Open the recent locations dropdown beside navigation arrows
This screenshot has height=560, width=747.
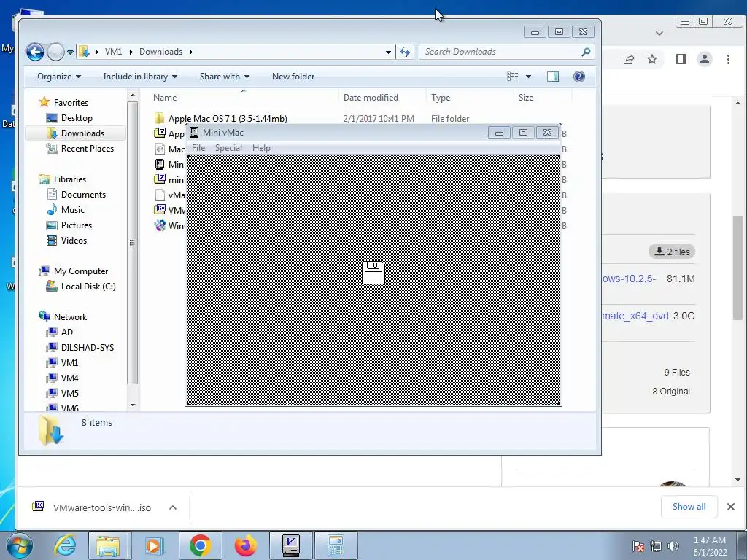pyautogui.click(x=70, y=52)
